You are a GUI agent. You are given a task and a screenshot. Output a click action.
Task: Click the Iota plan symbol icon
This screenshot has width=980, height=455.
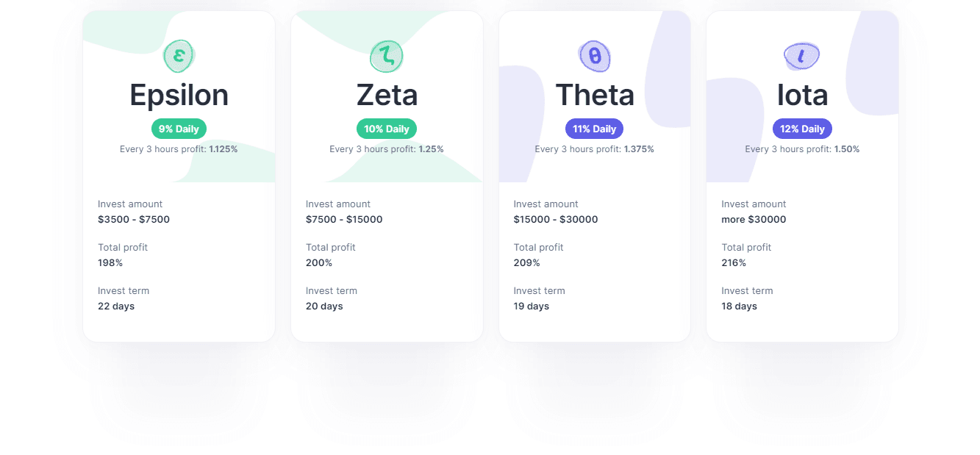coord(801,56)
